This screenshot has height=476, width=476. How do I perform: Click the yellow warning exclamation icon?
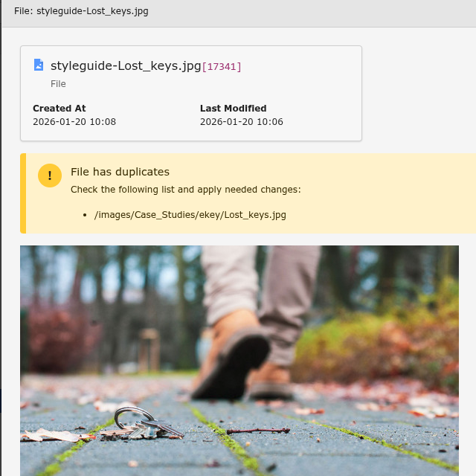50,176
